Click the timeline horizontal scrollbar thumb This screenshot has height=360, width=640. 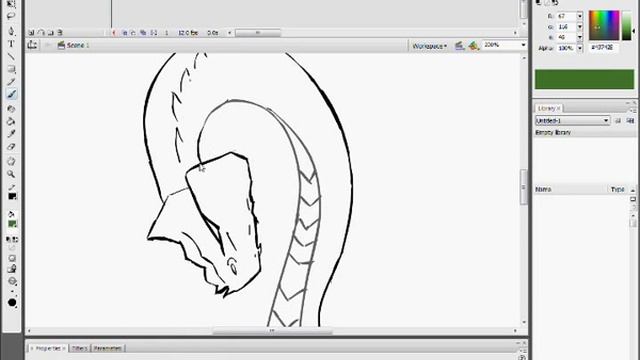pos(258,33)
